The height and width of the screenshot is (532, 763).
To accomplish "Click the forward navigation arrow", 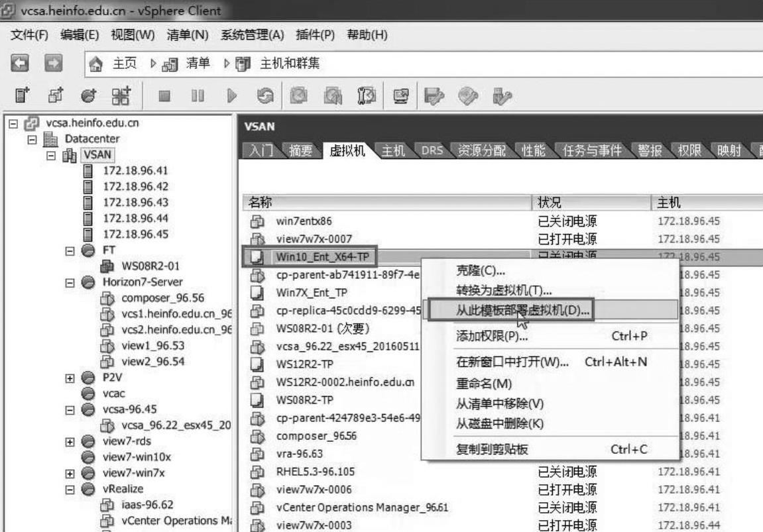I will coord(53,63).
